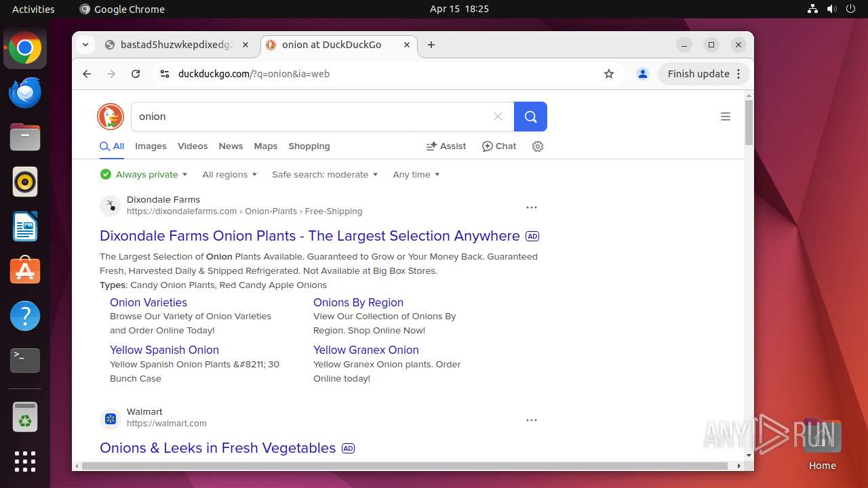Go back to previous page
868x488 pixels.
87,74
